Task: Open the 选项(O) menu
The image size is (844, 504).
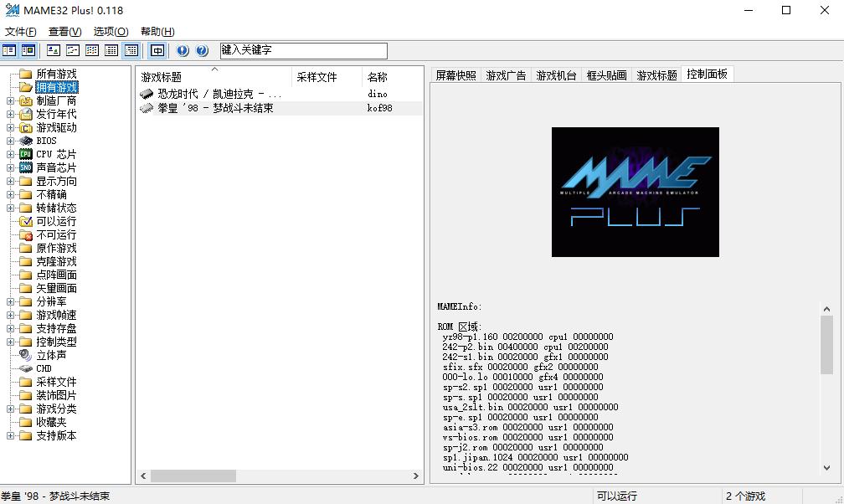Action: point(111,32)
